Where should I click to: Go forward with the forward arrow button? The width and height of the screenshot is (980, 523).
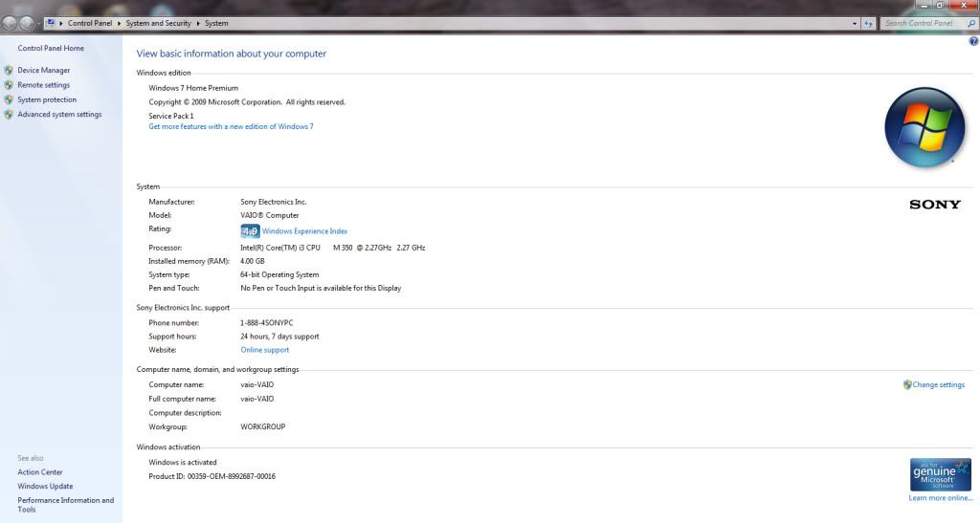click(x=27, y=24)
